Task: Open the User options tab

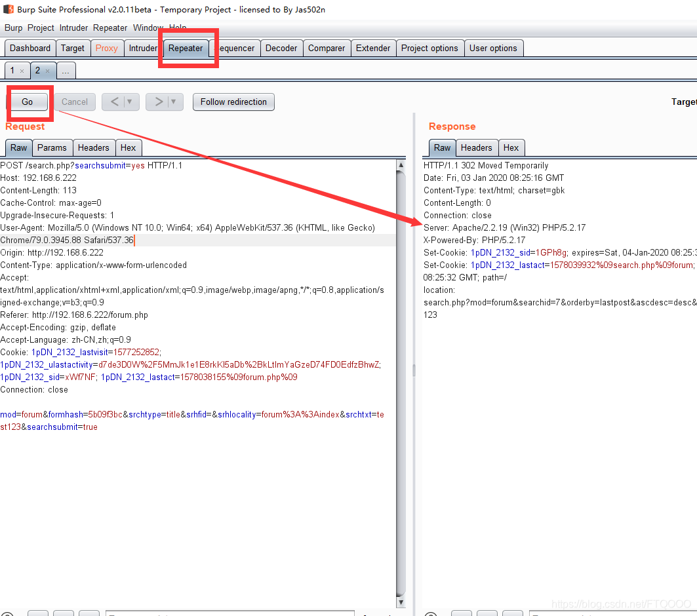Action: [493, 48]
